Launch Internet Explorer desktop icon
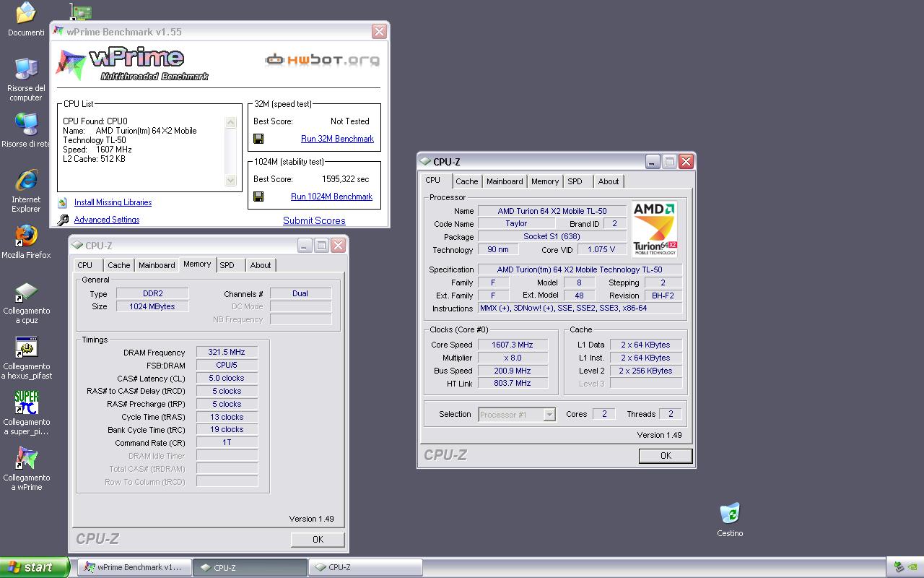The width and height of the screenshot is (924, 578). [26, 181]
